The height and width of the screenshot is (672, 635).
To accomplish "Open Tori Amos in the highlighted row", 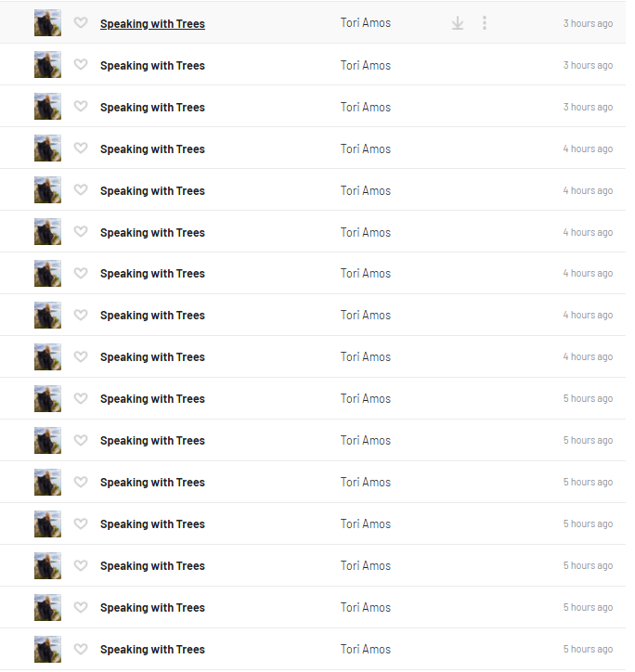I will click(x=365, y=22).
